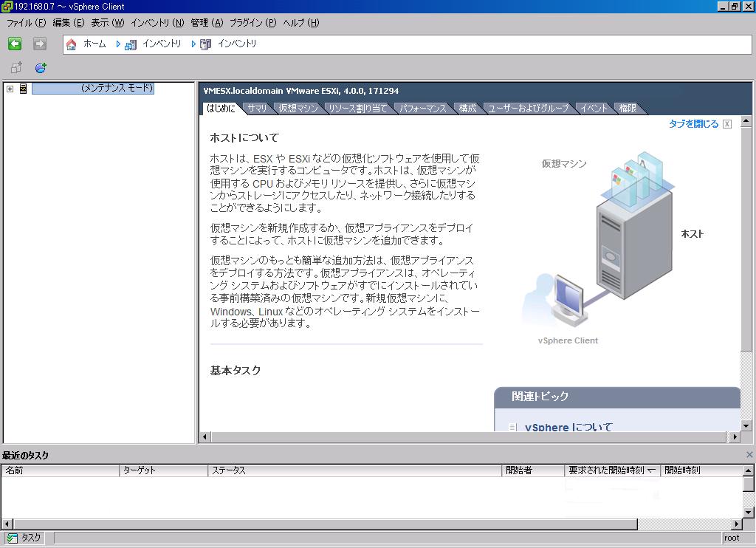The height and width of the screenshot is (548, 756).
Task: Click the ステータス column header
Action: pyautogui.click(x=355, y=470)
